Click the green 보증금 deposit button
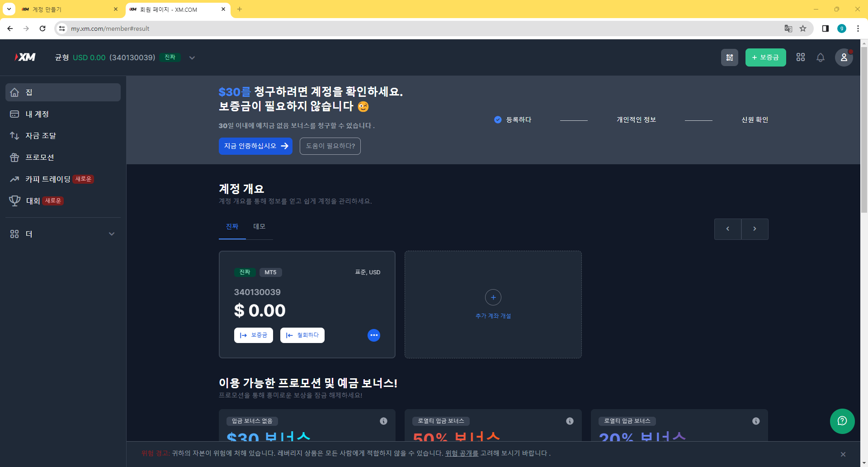868x467 pixels. tap(765, 57)
